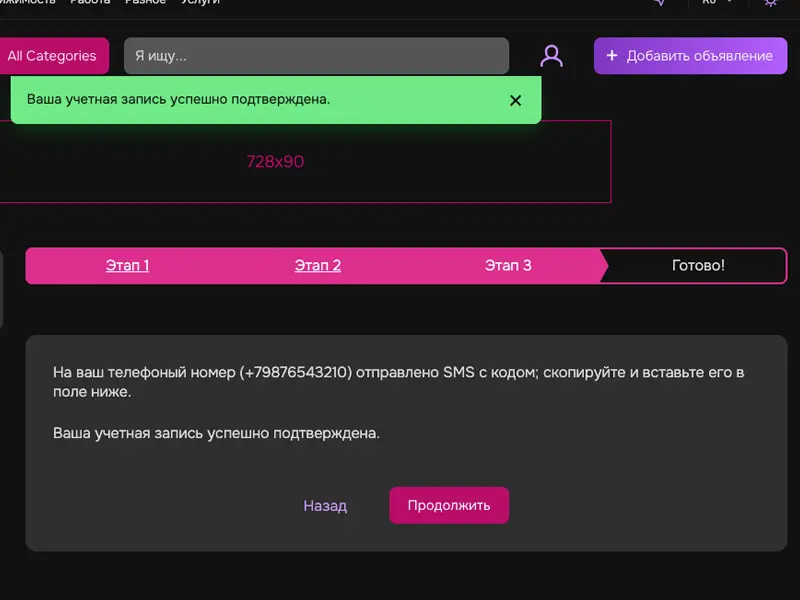Click the plus icon on the add listing button
Viewport: 800px width, 600px height.
pyautogui.click(x=612, y=56)
